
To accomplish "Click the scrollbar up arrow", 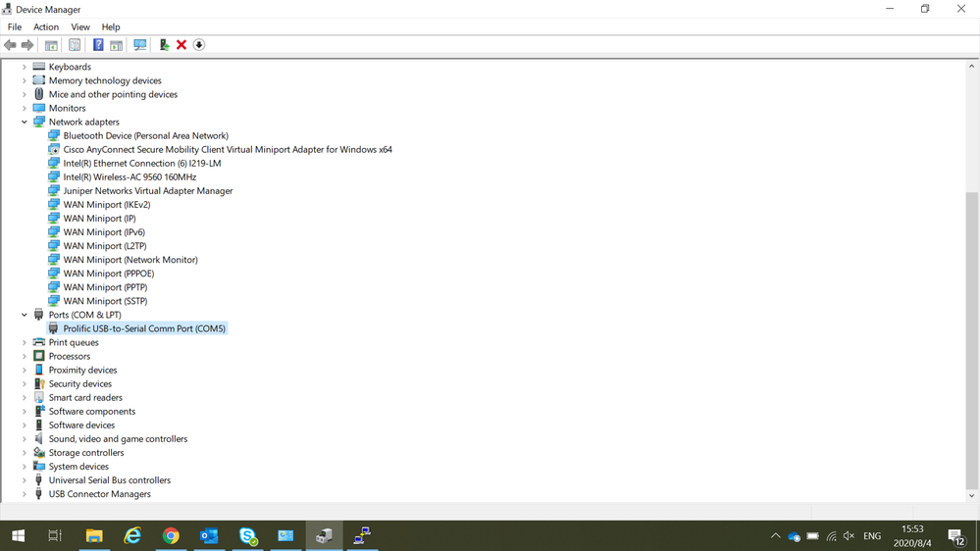I will 971,66.
